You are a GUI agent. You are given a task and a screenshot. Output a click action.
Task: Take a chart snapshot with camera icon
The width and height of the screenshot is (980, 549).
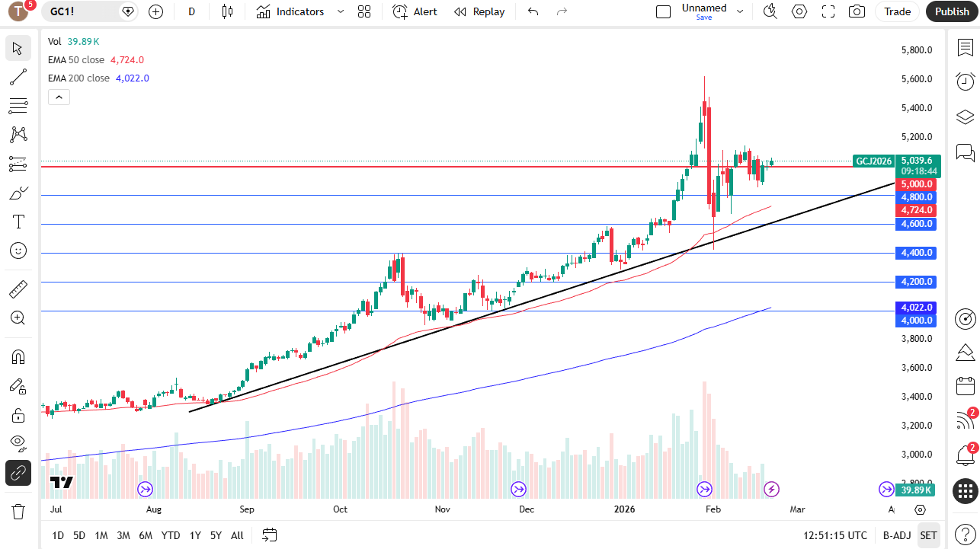[x=857, y=11]
